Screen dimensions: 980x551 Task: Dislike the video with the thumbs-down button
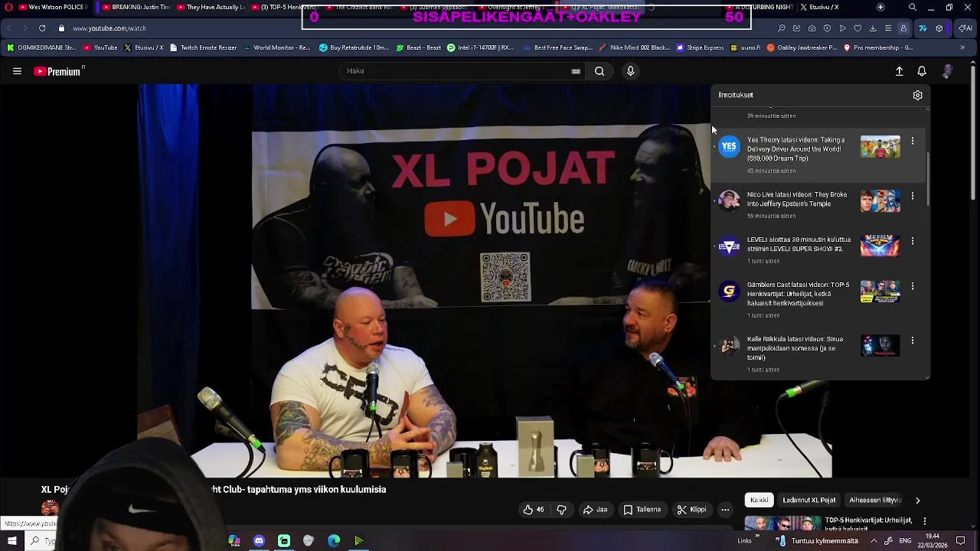561,510
